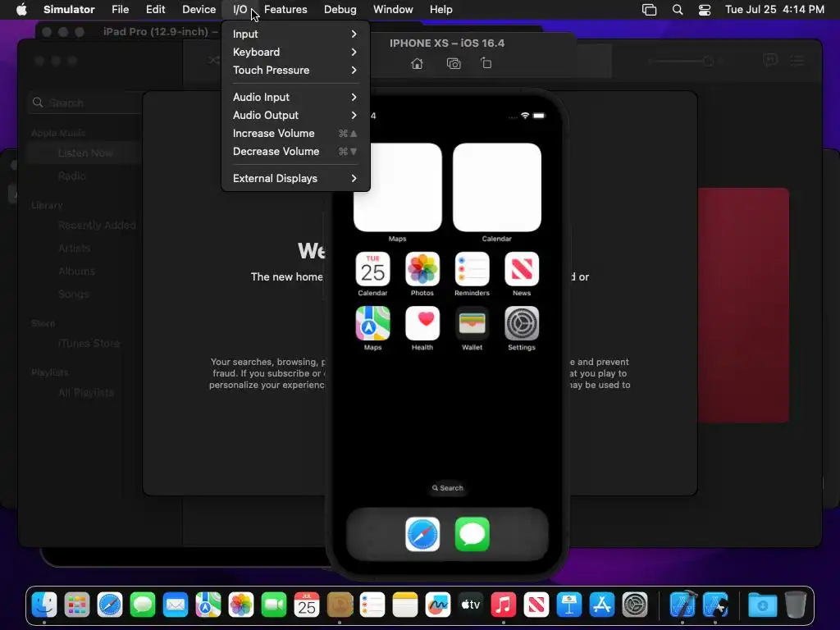840x630 pixels.
Task: Take a screenshot with the simulator camera icon
Action: (x=454, y=64)
